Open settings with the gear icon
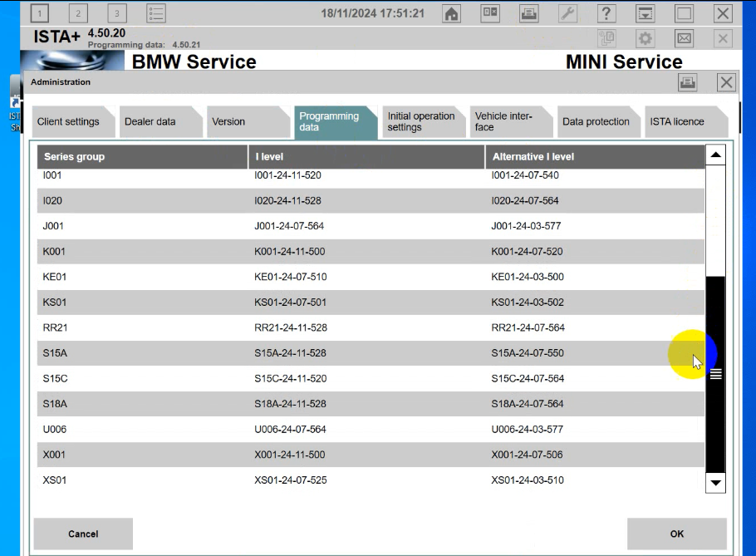Screen dimensions: 756x556 [646, 38]
